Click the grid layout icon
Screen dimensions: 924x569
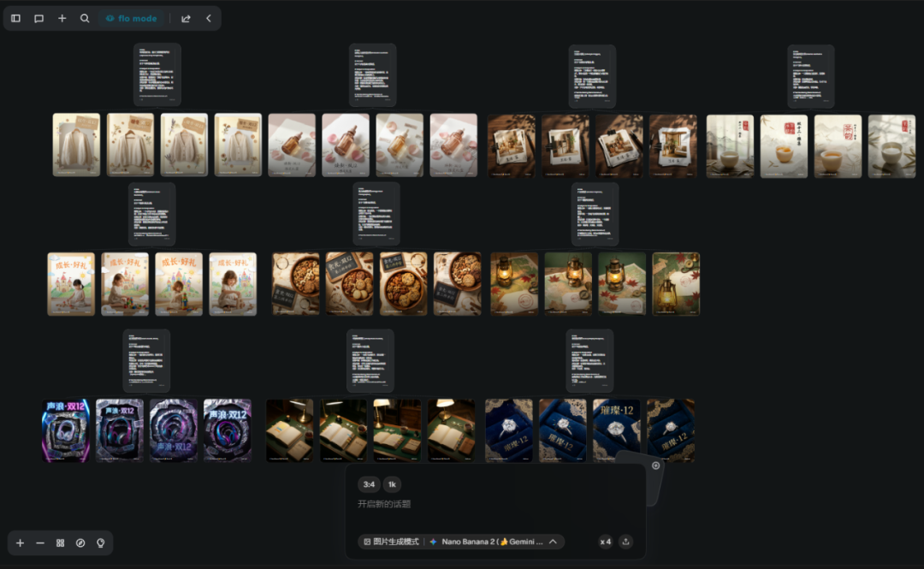[60, 543]
